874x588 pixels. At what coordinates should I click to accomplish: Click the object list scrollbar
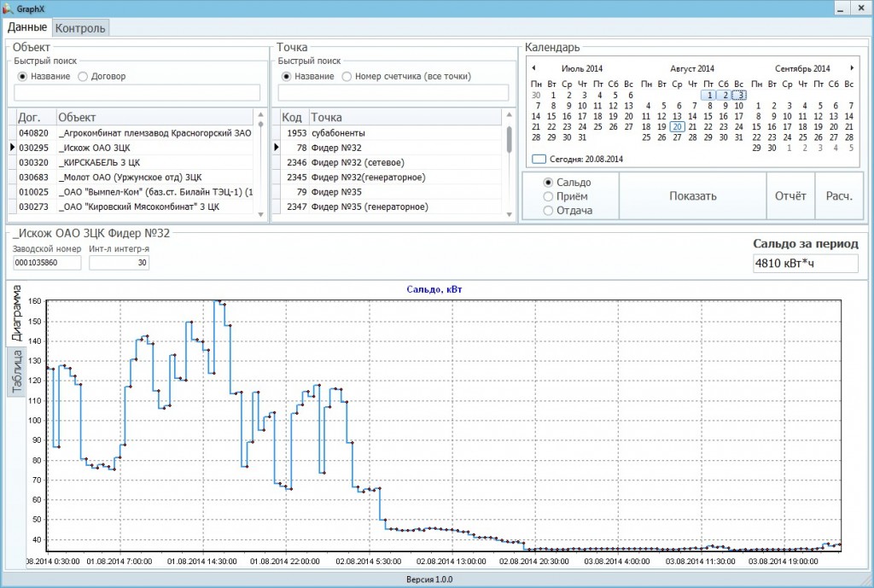coord(259,162)
